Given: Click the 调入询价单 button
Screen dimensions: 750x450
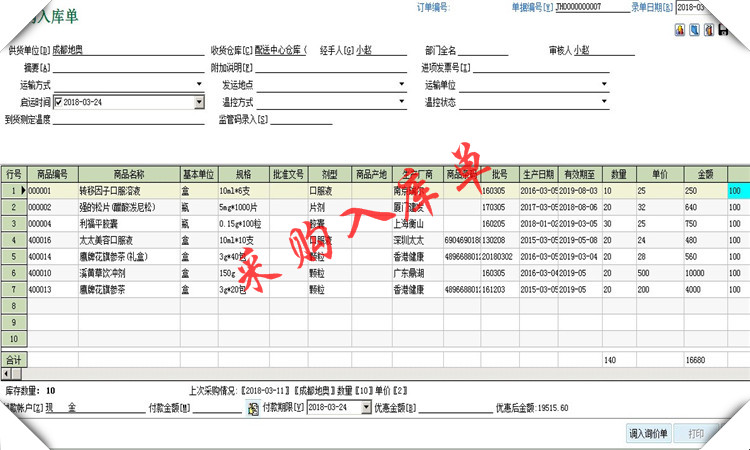Looking at the screenshot, I should 648,433.
